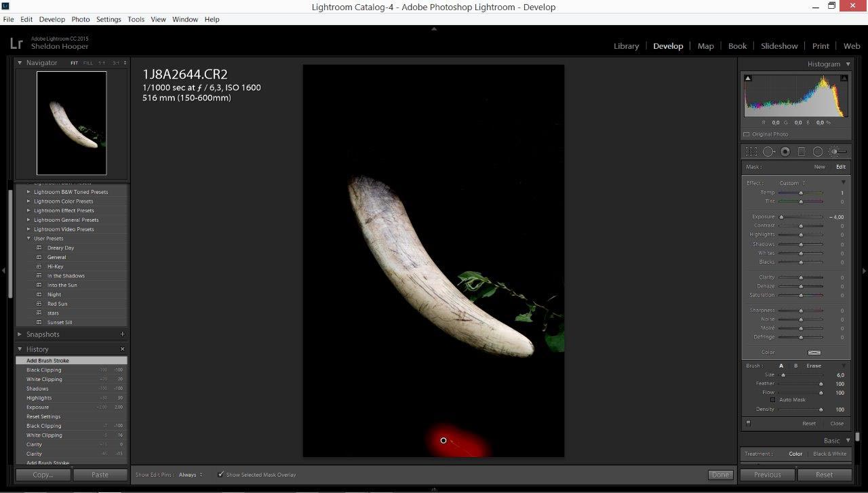Viewport: 868px width, 493px height.
Task: Click right panel collapse arrow
Action: (x=865, y=271)
